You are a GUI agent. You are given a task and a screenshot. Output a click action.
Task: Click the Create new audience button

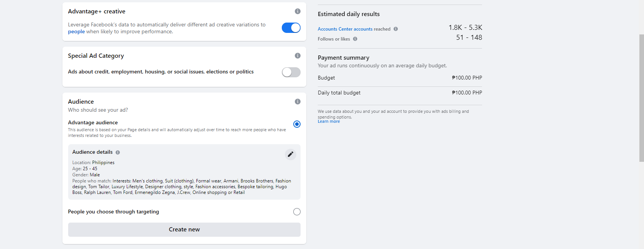pos(184,229)
